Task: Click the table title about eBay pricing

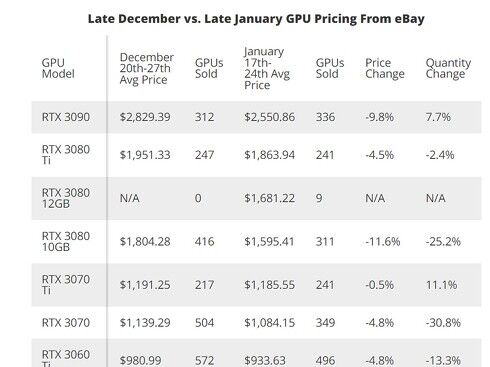Action: point(256,19)
